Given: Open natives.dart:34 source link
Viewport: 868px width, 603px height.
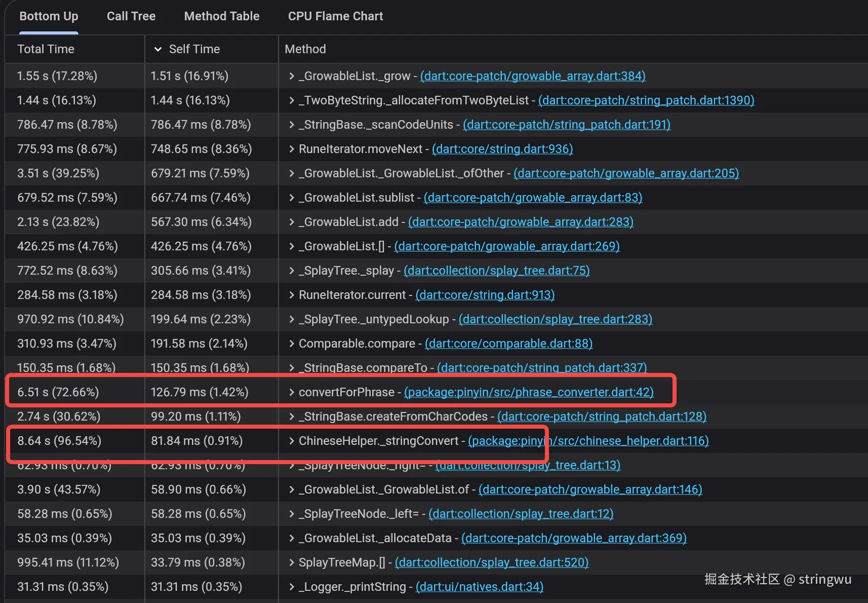Looking at the screenshot, I should [480, 587].
